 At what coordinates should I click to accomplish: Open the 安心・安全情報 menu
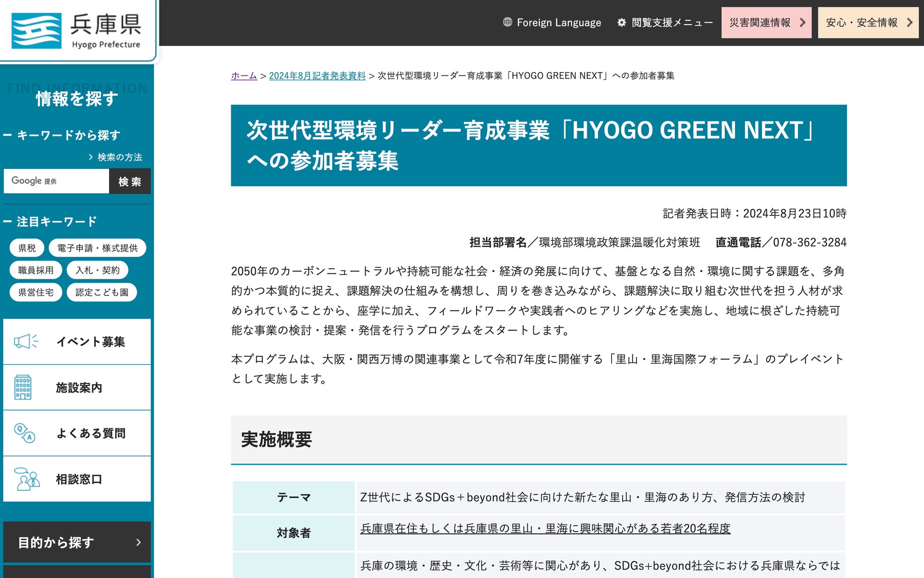[x=868, y=22]
